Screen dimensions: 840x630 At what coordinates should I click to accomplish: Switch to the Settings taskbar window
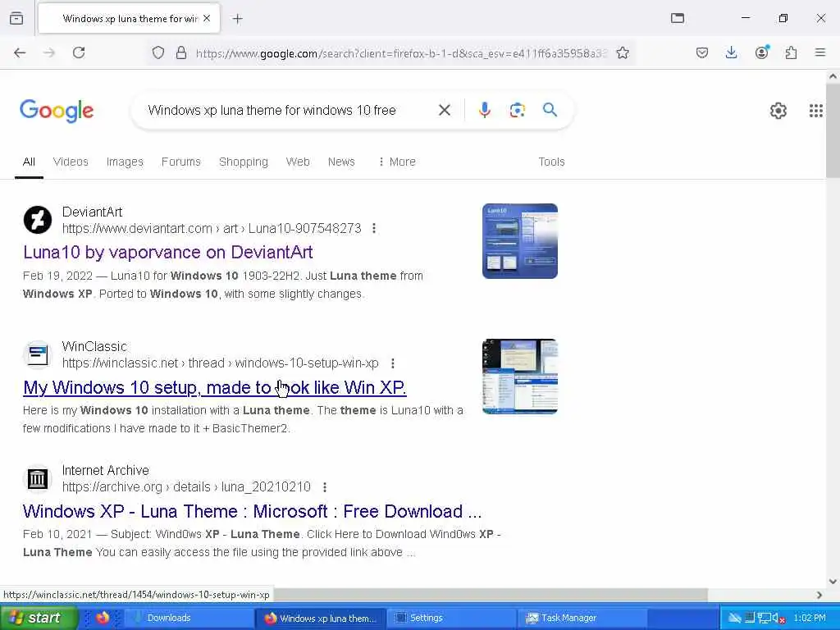point(449,618)
